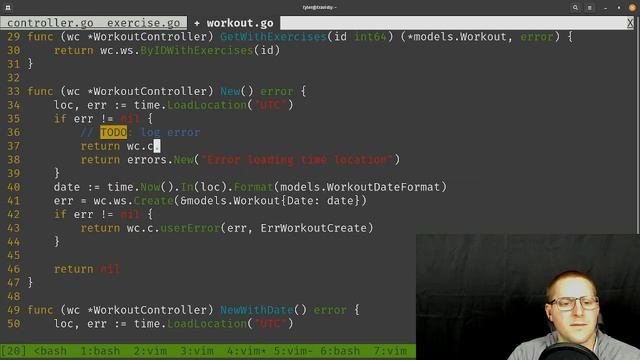
Task: Select tmux window 4:vim* in status bar
Action: (247, 351)
